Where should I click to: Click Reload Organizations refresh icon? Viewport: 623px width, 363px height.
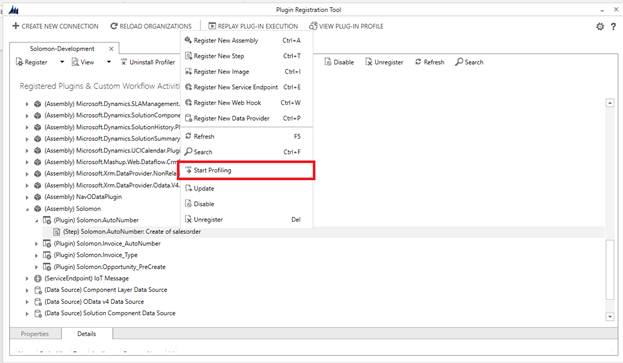tap(114, 26)
